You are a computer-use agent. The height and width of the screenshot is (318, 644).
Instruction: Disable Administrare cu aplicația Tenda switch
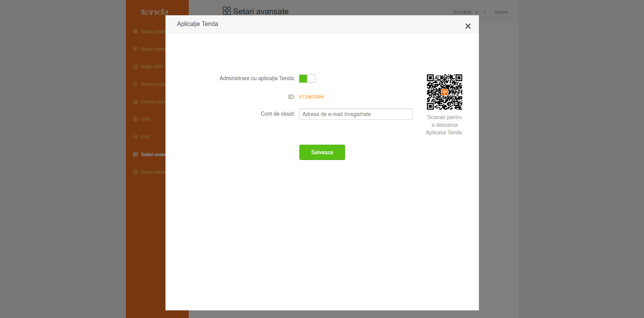(307, 79)
